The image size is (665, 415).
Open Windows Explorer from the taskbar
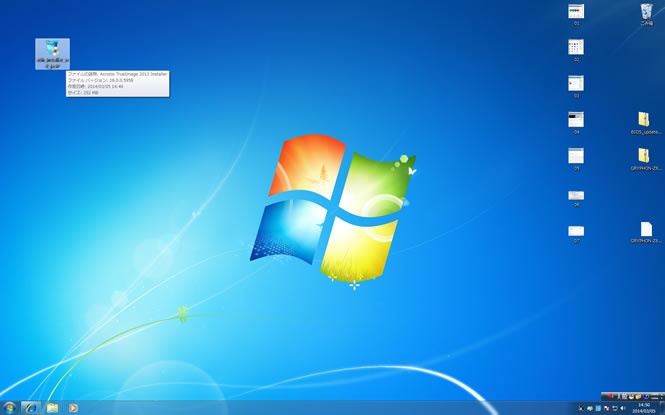(52, 408)
